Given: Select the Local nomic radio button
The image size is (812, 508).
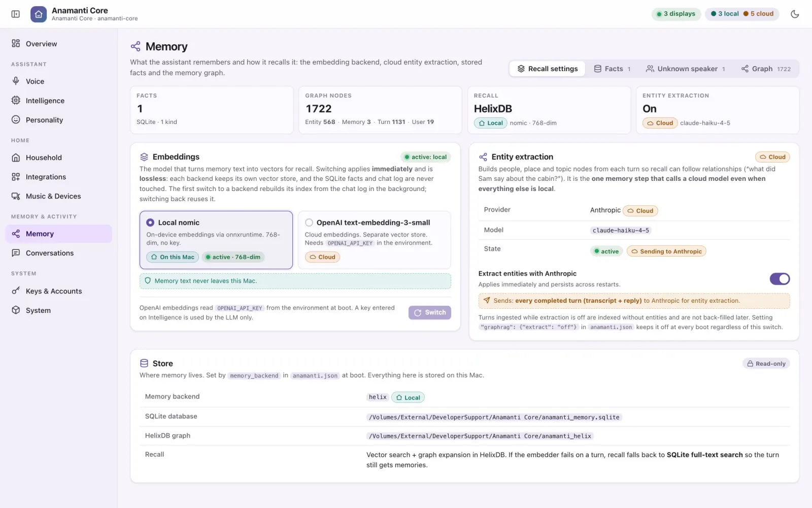Looking at the screenshot, I should (150, 223).
